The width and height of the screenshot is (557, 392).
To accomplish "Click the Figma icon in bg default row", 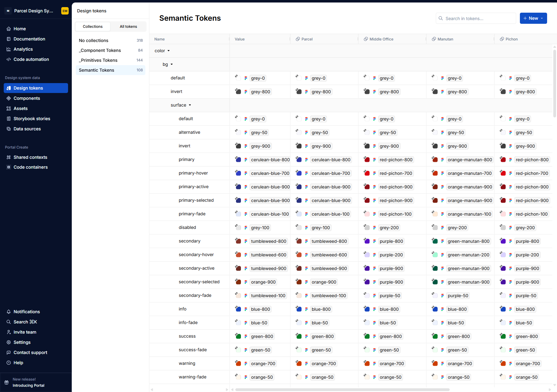I will tap(246, 78).
